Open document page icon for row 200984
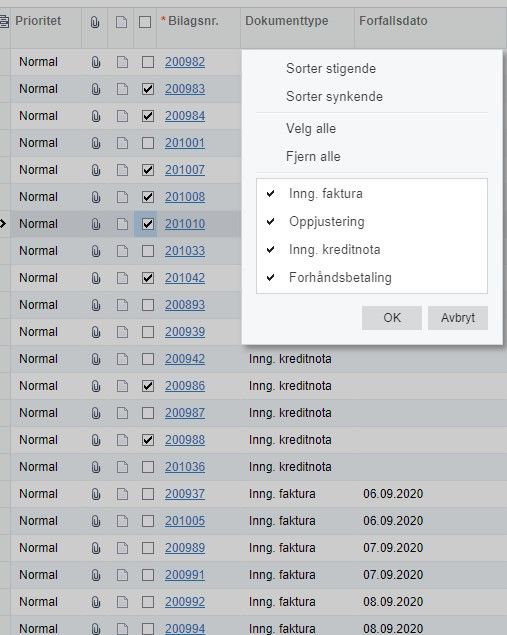The height and width of the screenshot is (635, 507). tap(122, 116)
